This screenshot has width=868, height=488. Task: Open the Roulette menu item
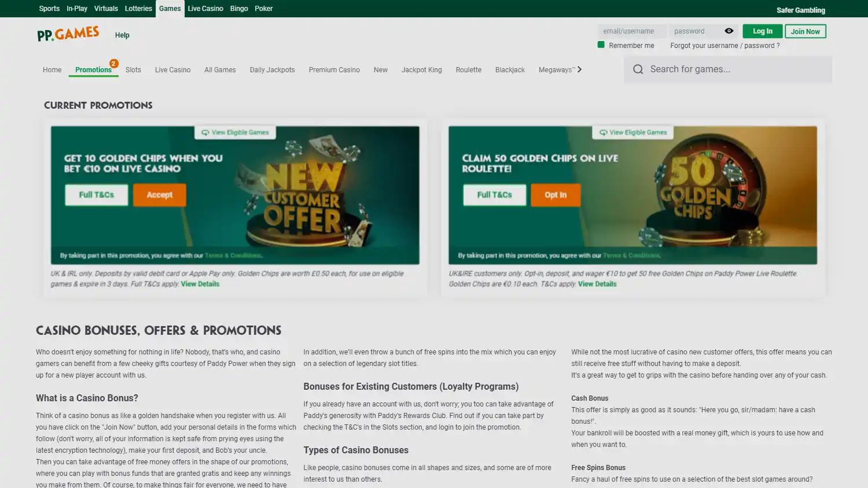469,70
